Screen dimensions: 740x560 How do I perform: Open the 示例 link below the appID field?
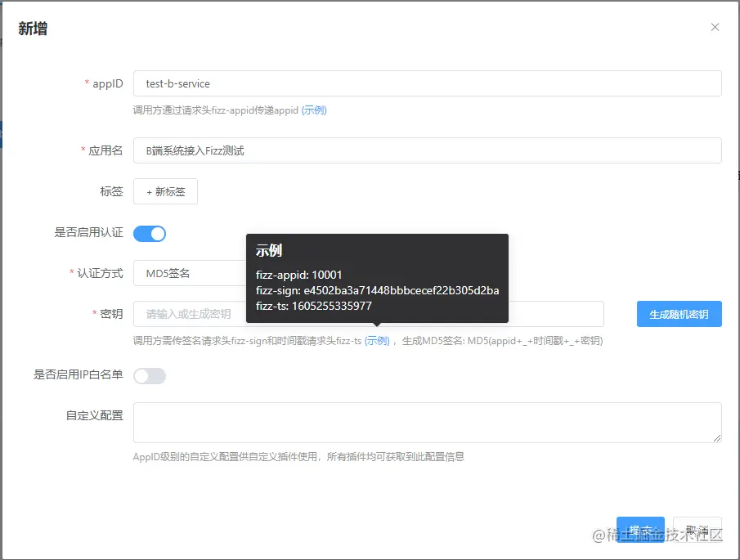coord(313,110)
